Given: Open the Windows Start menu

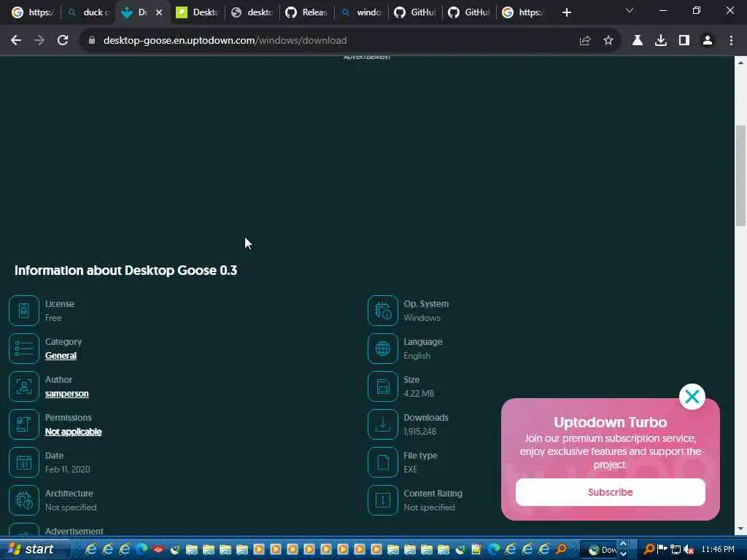Looking at the screenshot, I should click(x=31, y=549).
